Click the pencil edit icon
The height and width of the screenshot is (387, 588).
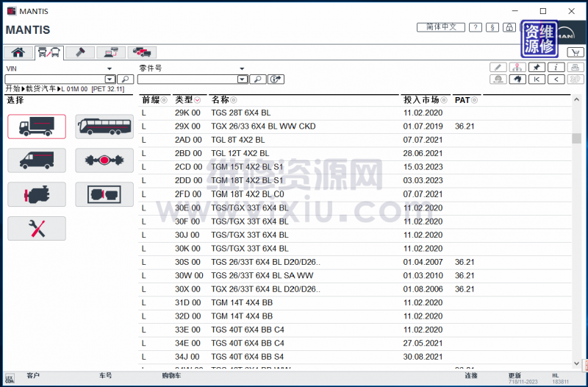pos(498,67)
